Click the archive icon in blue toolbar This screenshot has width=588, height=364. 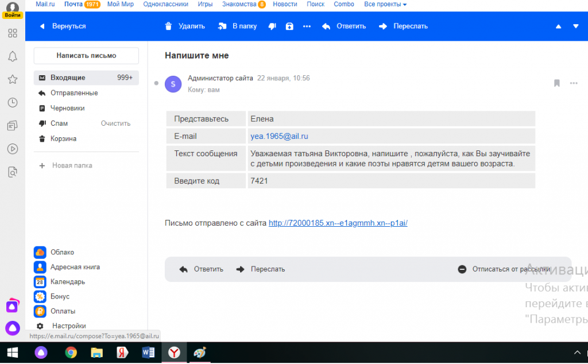[x=289, y=26]
